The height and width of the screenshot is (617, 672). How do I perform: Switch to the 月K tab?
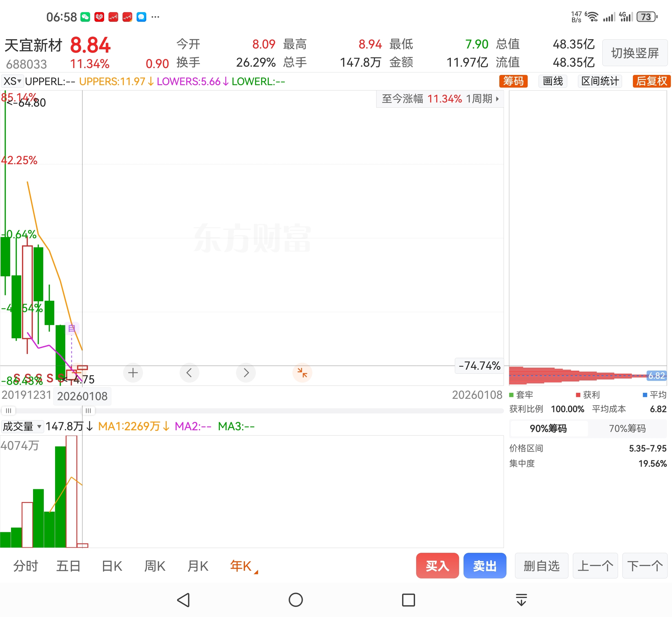point(198,566)
